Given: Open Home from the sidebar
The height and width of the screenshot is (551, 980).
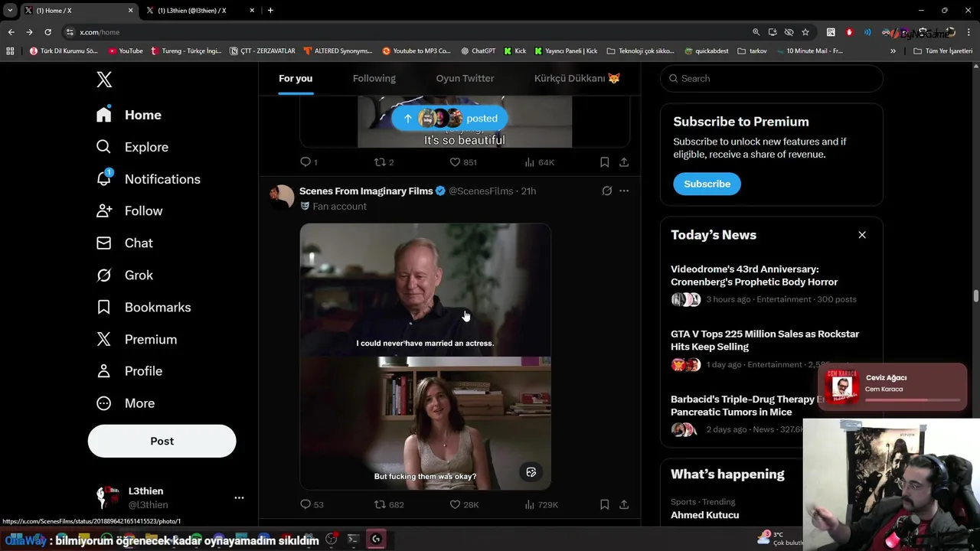Looking at the screenshot, I should [129, 115].
